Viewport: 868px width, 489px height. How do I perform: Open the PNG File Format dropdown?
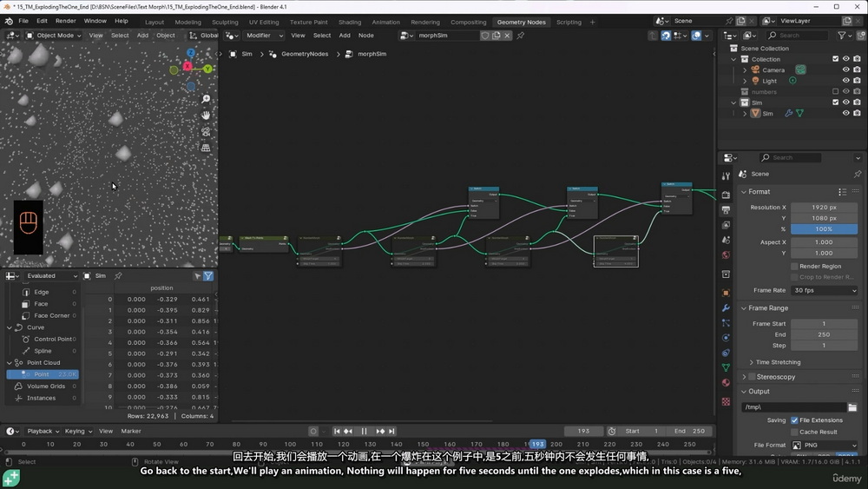825,446
